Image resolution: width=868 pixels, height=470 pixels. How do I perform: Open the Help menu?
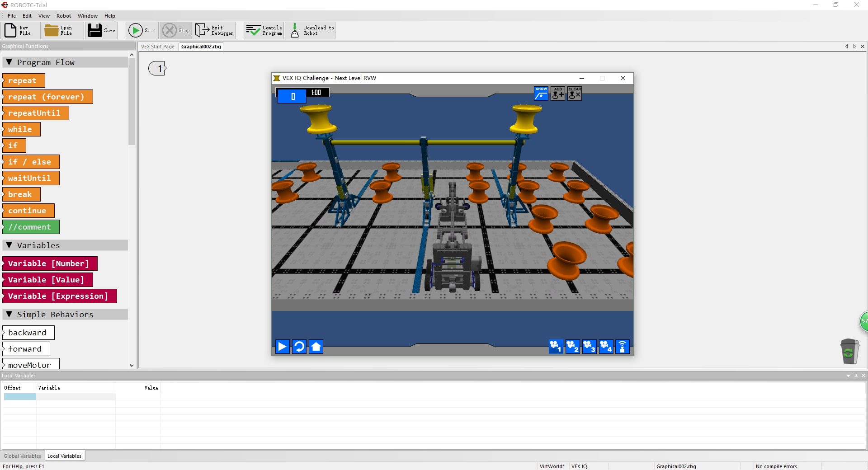[110, 16]
